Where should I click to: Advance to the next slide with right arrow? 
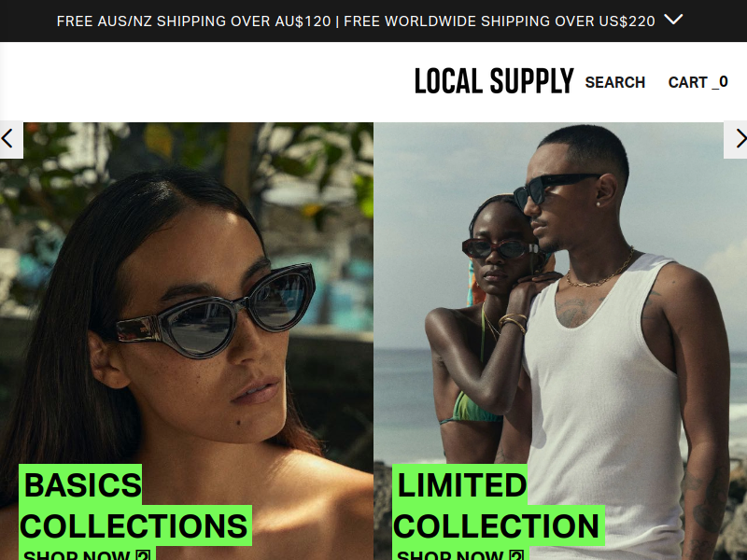pyautogui.click(x=736, y=139)
